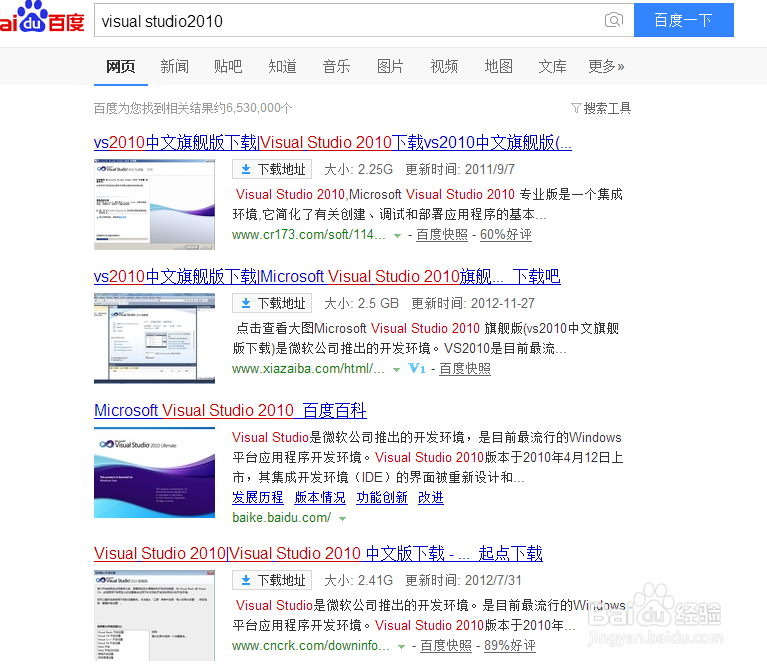Open 百度快照 for the xiazaiba result

tap(465, 369)
